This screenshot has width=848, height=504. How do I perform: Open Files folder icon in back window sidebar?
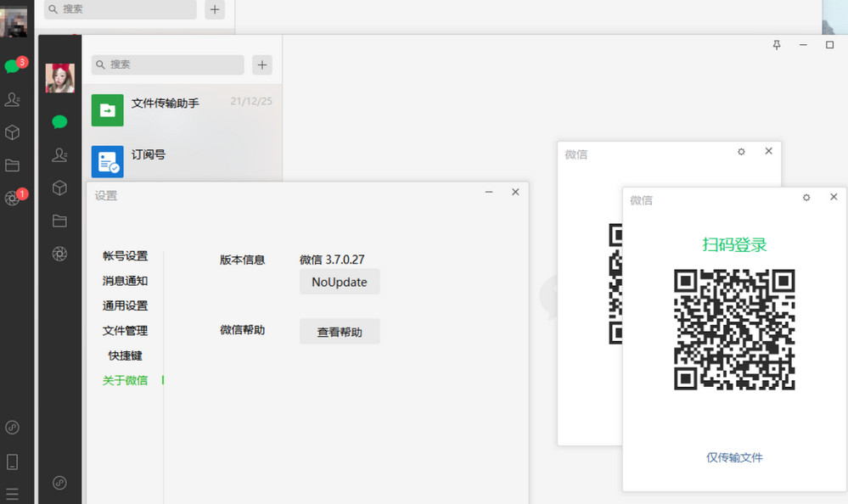tap(13, 165)
